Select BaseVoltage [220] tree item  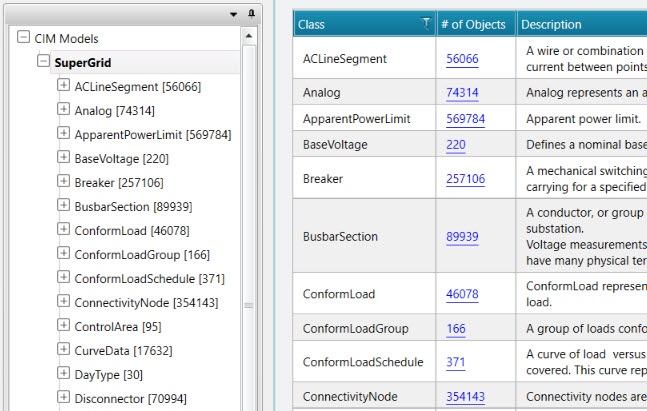pos(121,159)
